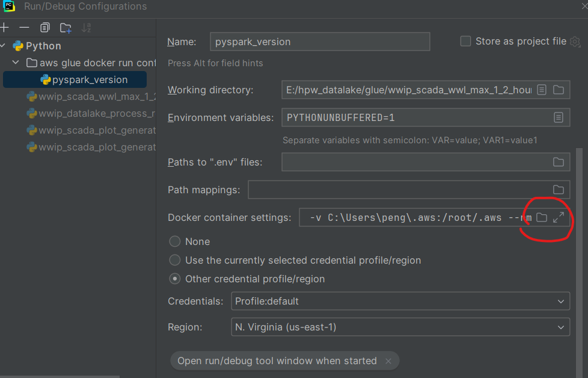Open the Credentials profile dropdown
The height and width of the screenshot is (378, 588).
561,301
